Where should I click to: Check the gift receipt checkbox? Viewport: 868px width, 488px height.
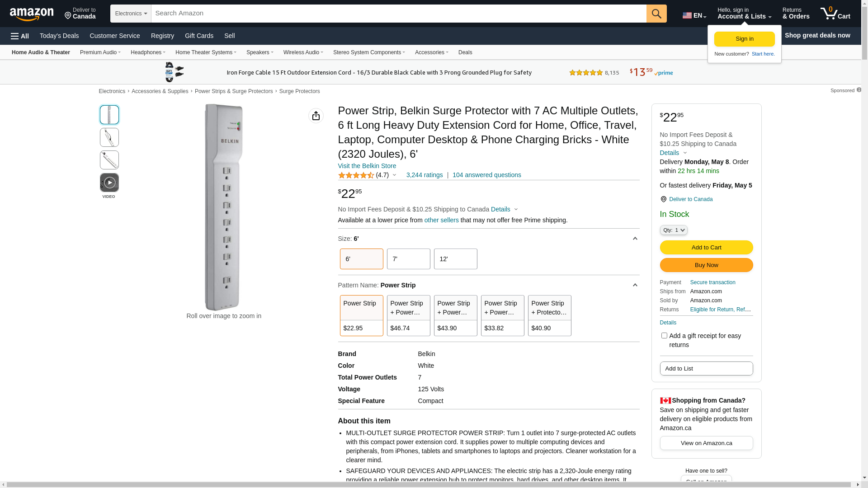pos(664,336)
